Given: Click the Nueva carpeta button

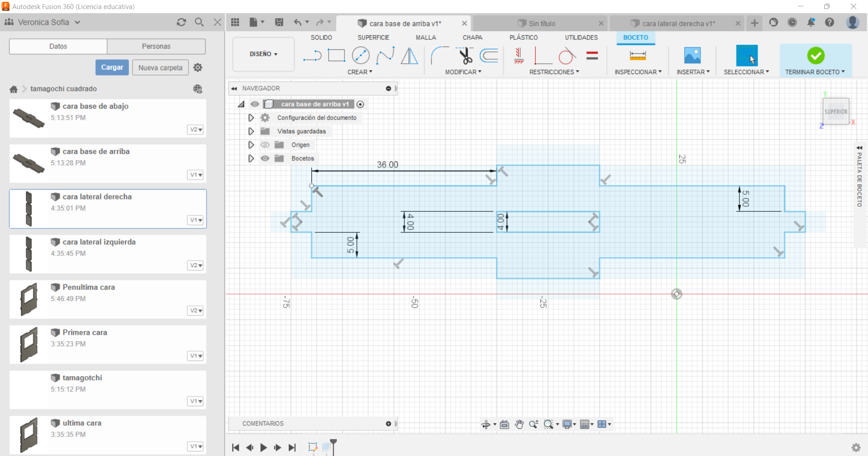Looking at the screenshot, I should point(160,67).
